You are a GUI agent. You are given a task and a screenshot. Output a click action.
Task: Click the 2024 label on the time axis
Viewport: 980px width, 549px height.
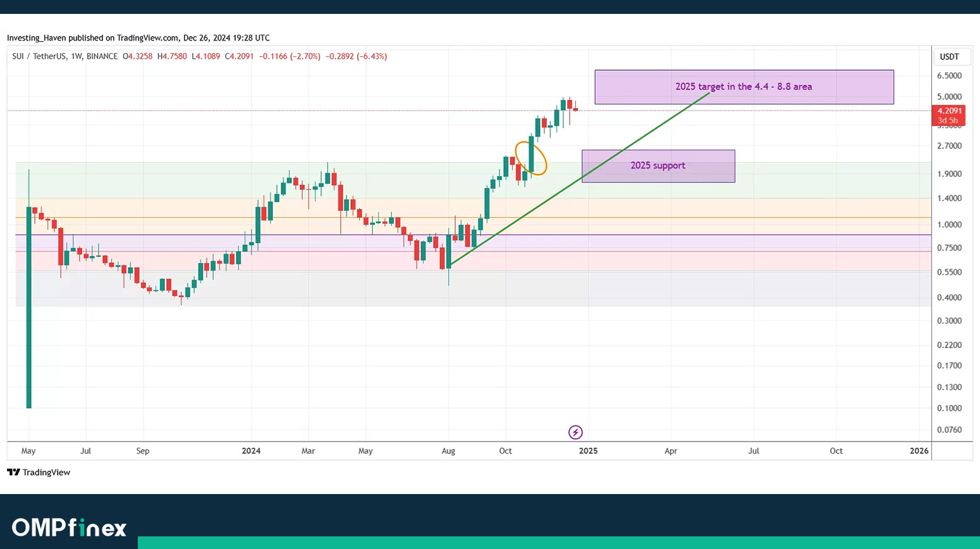pos(251,451)
